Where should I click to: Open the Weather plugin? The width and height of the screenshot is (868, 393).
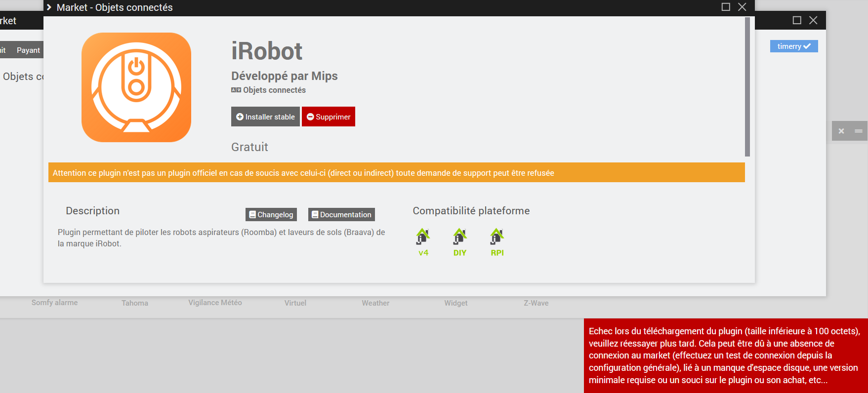[375, 303]
